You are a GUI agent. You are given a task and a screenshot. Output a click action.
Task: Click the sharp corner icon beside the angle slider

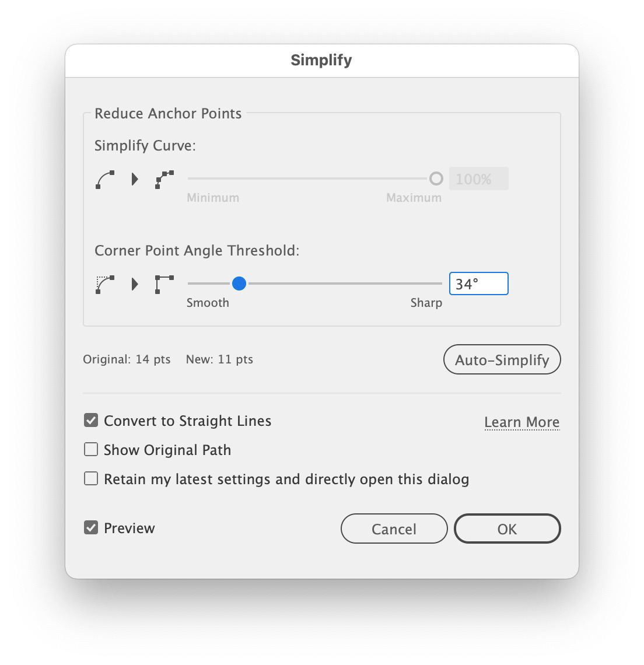tap(164, 284)
